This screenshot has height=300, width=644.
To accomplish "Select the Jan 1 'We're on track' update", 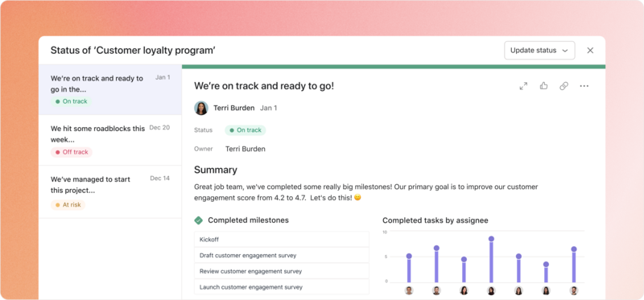I will (x=110, y=89).
